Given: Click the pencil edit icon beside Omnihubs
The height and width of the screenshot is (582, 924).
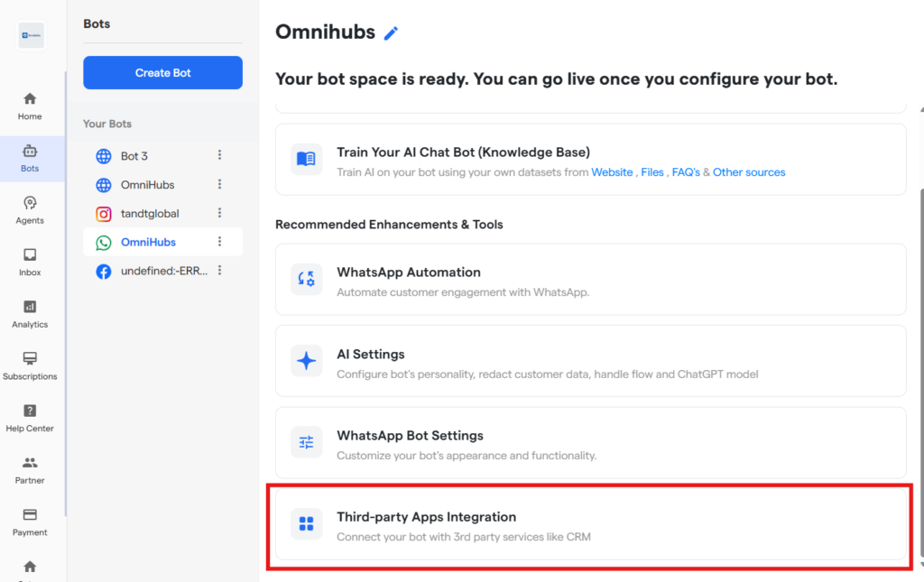Looking at the screenshot, I should [391, 33].
